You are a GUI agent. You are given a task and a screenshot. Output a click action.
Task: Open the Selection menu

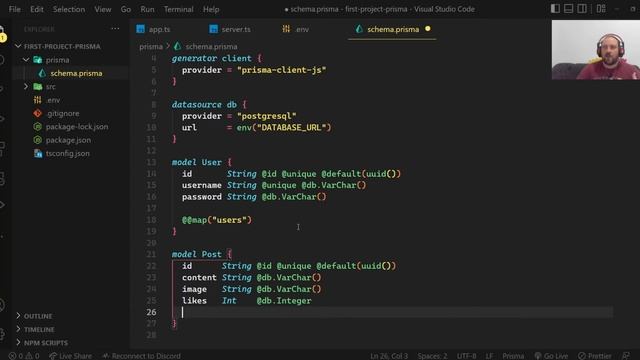69,9
